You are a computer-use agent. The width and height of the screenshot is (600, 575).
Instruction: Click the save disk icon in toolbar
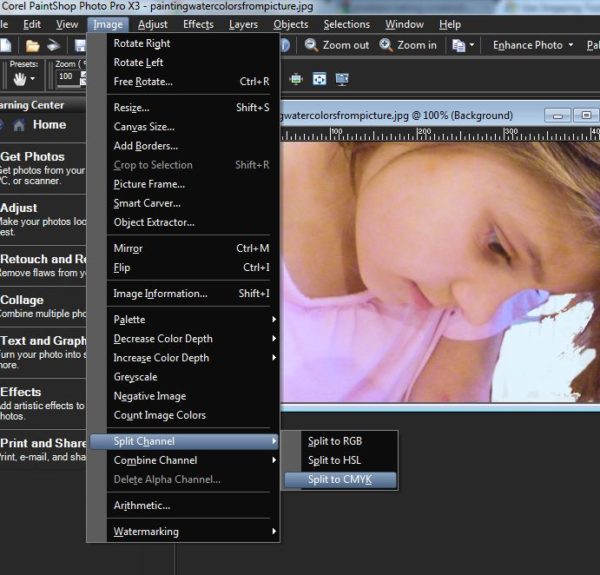(x=79, y=45)
